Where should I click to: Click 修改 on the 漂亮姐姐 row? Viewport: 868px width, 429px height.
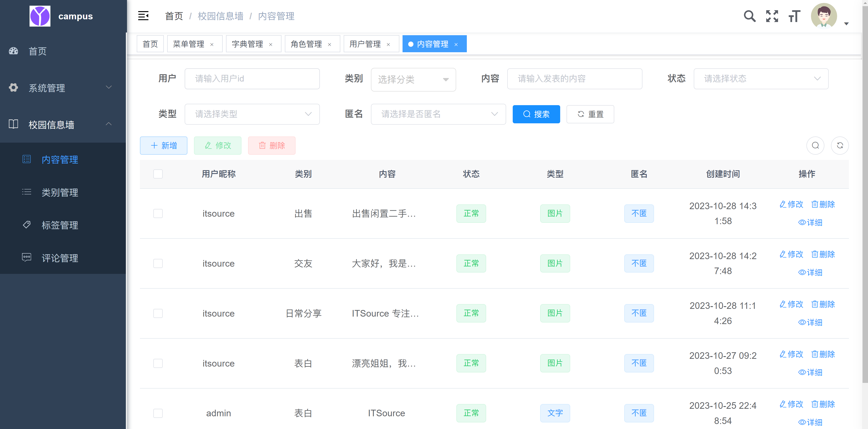(x=791, y=354)
